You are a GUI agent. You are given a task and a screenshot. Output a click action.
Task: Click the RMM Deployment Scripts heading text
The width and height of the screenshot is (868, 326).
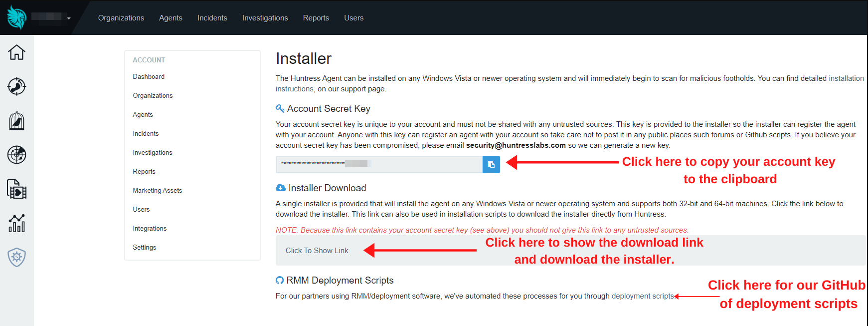(x=340, y=280)
